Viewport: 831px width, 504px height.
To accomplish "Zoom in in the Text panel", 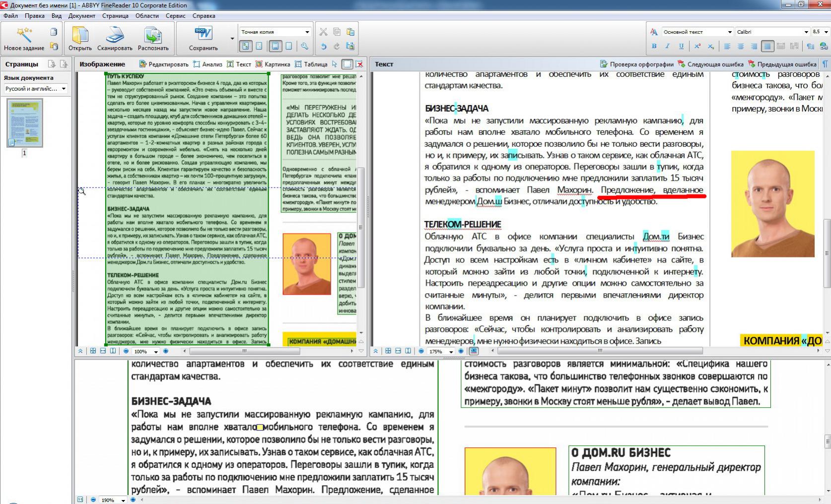I will [461, 351].
